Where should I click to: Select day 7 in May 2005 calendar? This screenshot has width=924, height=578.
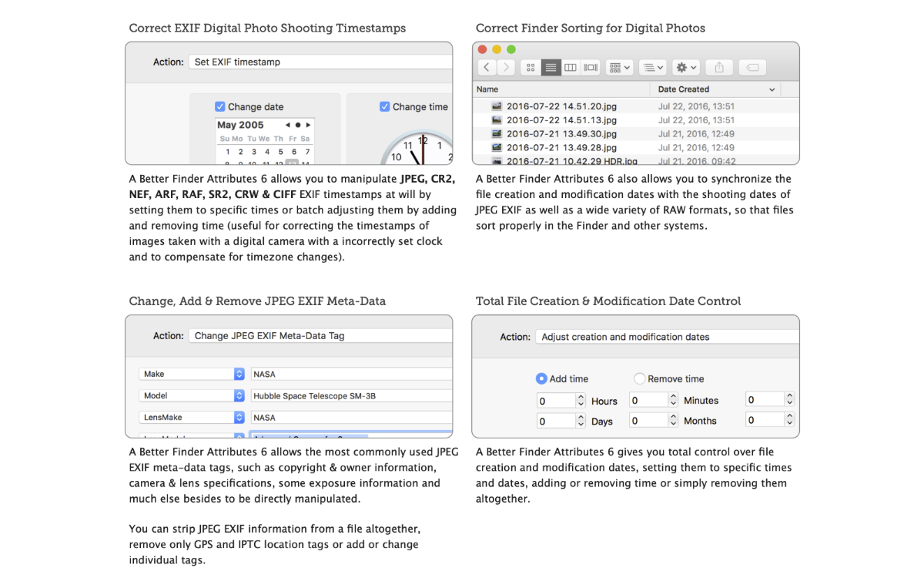coord(307,152)
